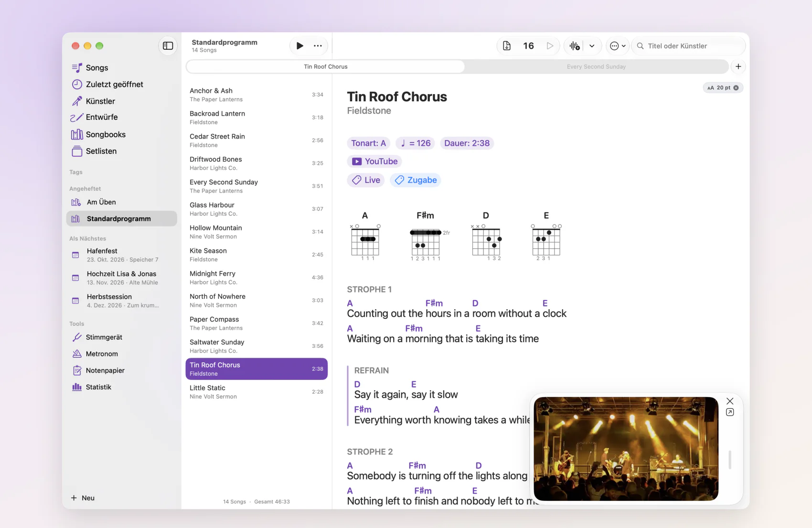
Task: Open Hochzeit Lisa & Jonas event
Action: [x=122, y=278]
